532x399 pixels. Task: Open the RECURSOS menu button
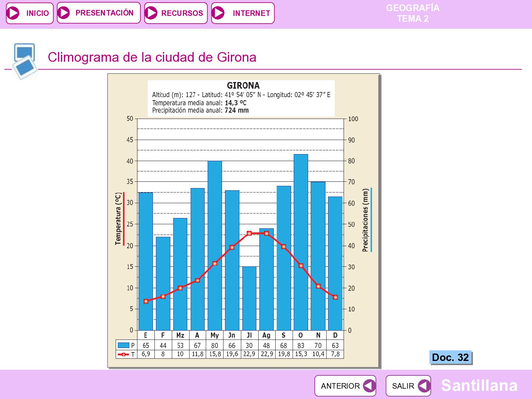click(x=176, y=13)
